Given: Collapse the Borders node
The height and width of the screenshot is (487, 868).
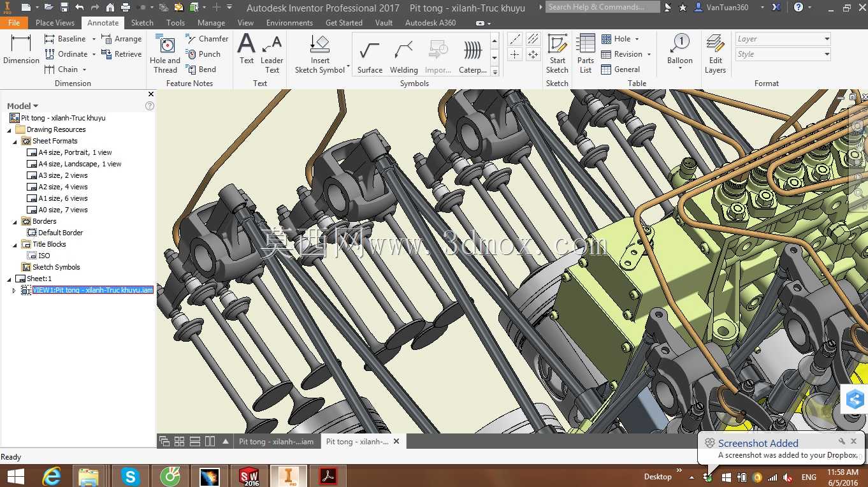Looking at the screenshot, I should click(15, 221).
